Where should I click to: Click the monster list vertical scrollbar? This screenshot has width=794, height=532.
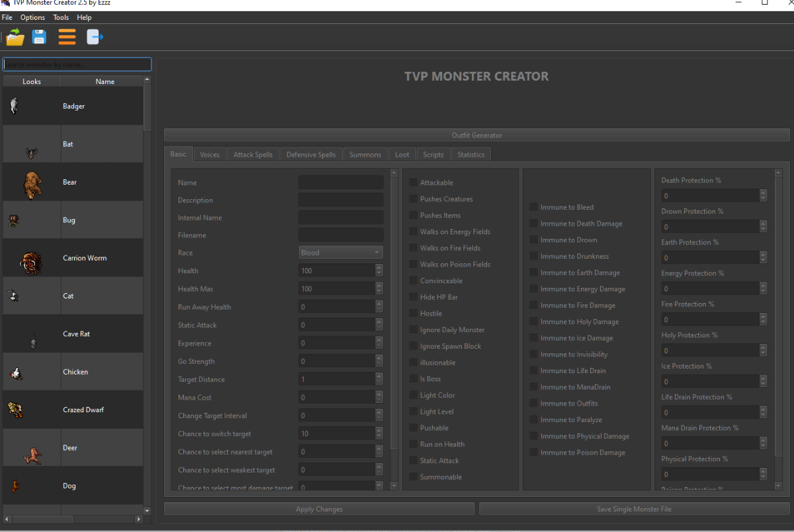coord(147,107)
